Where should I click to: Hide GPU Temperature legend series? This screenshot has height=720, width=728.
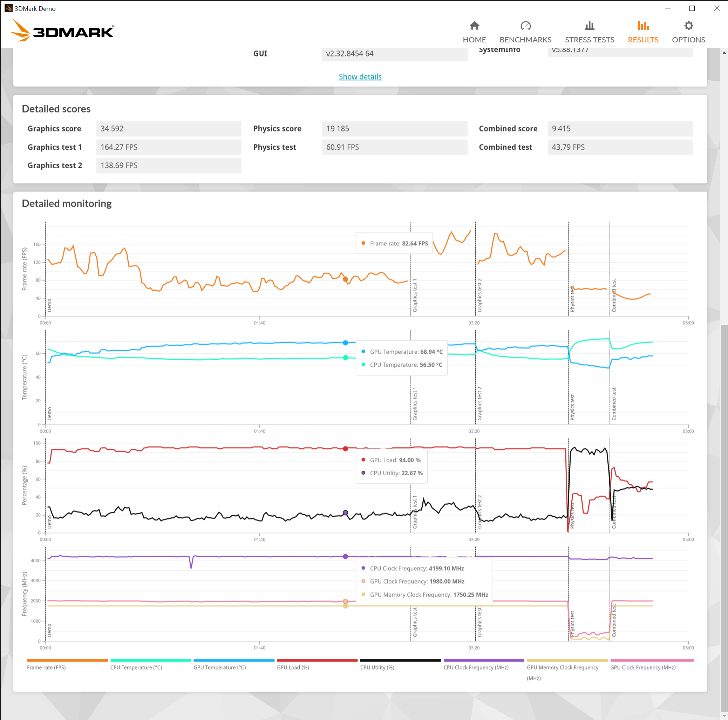click(x=219, y=667)
